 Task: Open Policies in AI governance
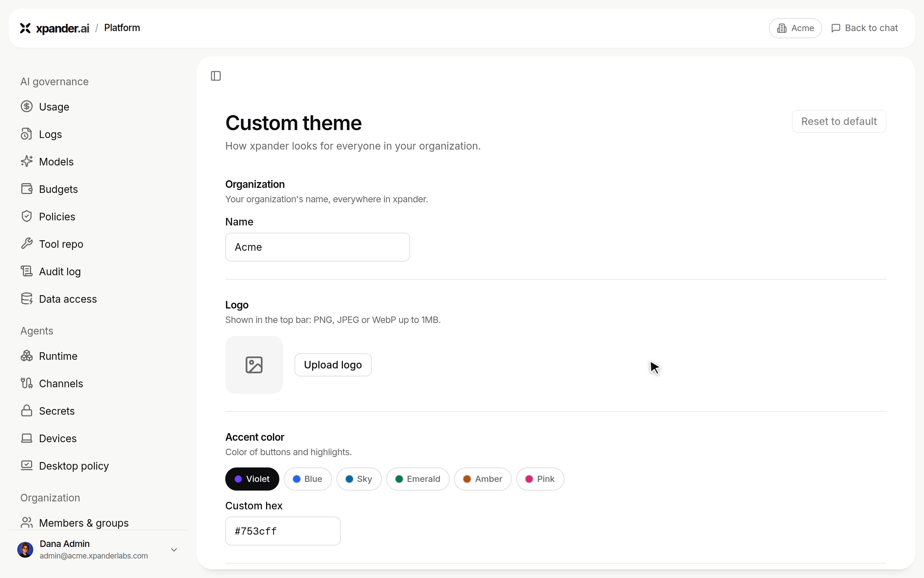[57, 217]
